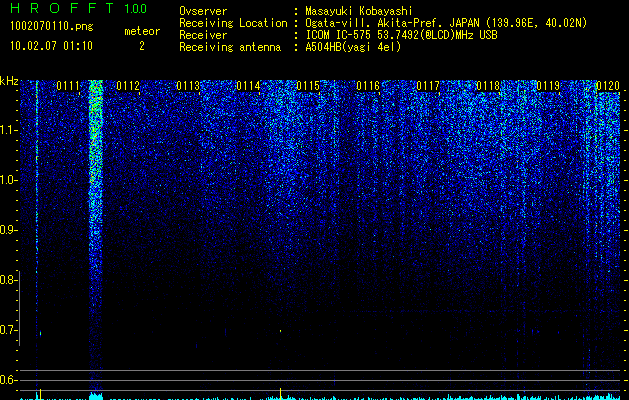
Task: Click time marker 0113
Action: (x=188, y=85)
